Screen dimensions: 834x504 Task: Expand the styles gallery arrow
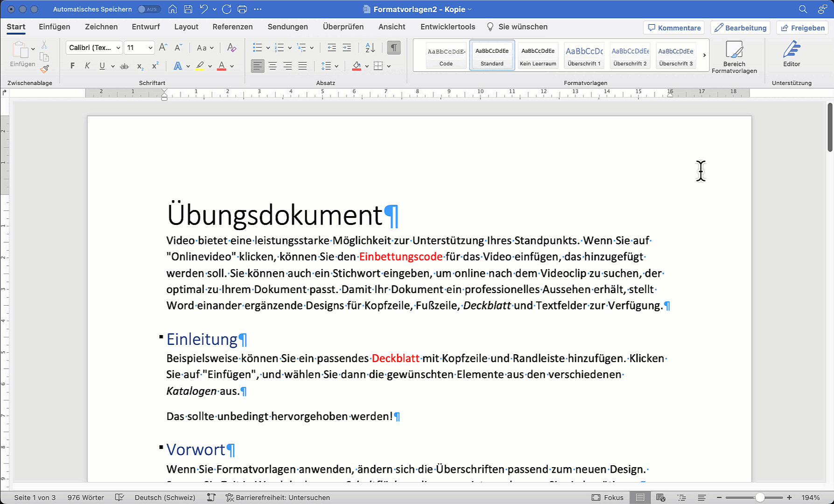pos(704,55)
